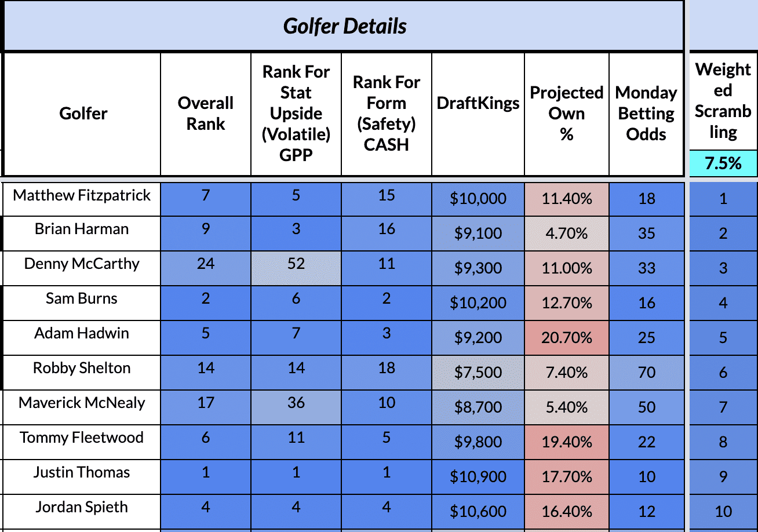Select the Projected Own % header

pos(567,114)
